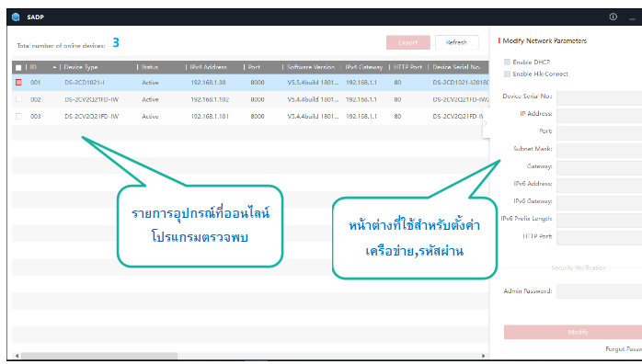Toggle the select-all checkbox in table header
Viewport: 642px width, 364px height.
pos(18,67)
